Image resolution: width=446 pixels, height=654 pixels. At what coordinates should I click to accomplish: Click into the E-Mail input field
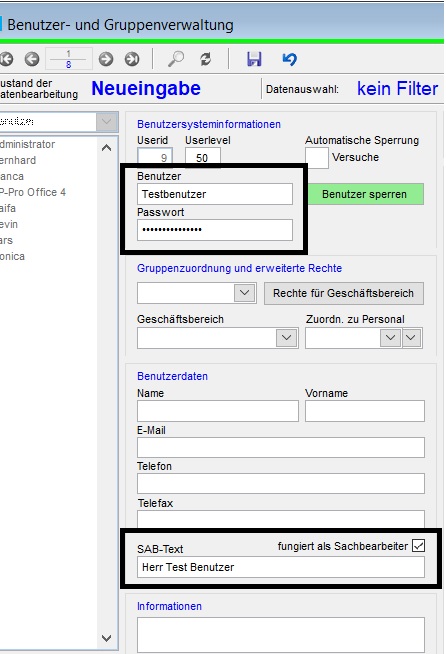tap(281, 448)
